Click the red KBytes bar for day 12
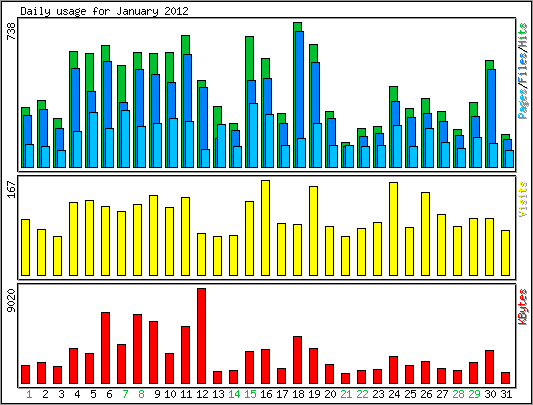Screen dimensions: 533x405 pyautogui.click(x=201, y=336)
